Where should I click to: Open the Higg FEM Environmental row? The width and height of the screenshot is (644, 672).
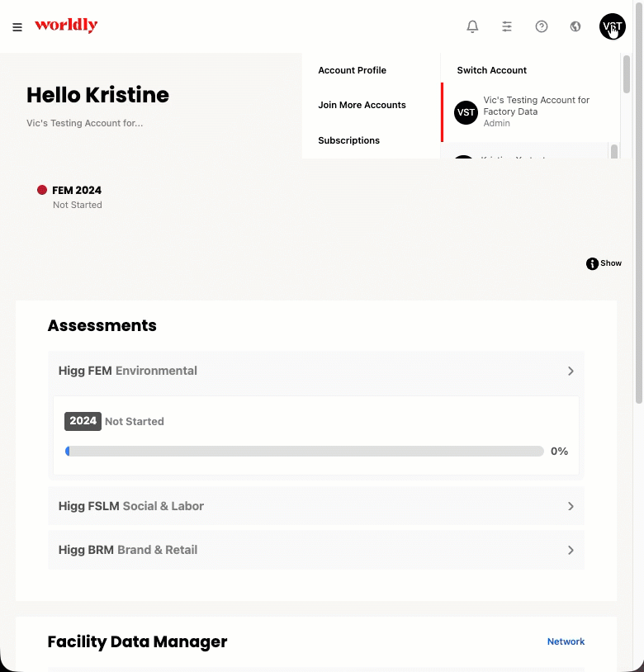316,371
